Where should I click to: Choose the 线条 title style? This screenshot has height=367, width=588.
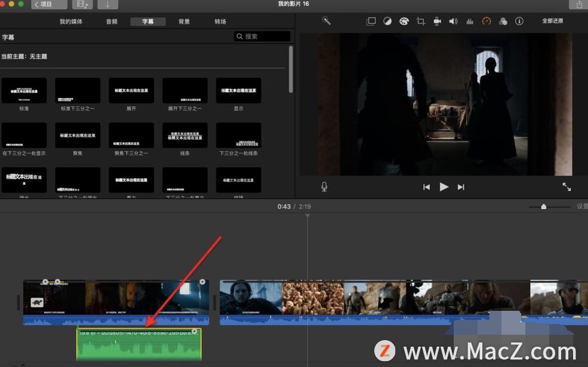click(x=185, y=135)
